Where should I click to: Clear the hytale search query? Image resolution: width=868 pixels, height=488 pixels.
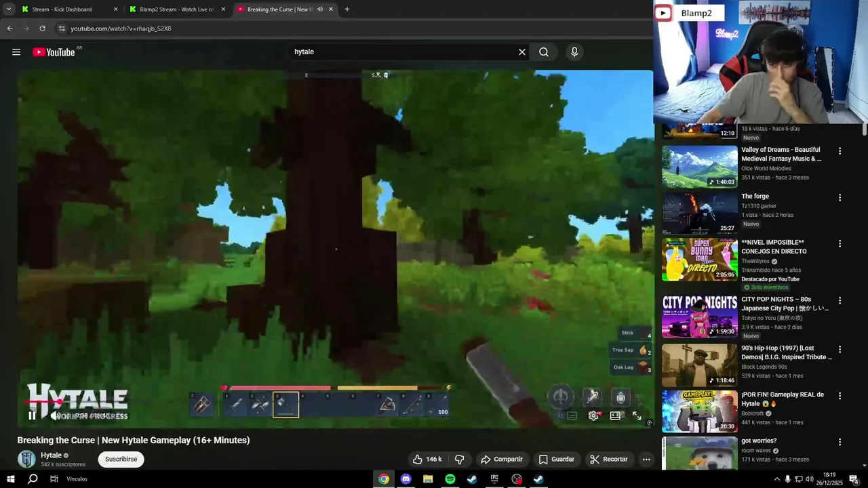tap(522, 52)
